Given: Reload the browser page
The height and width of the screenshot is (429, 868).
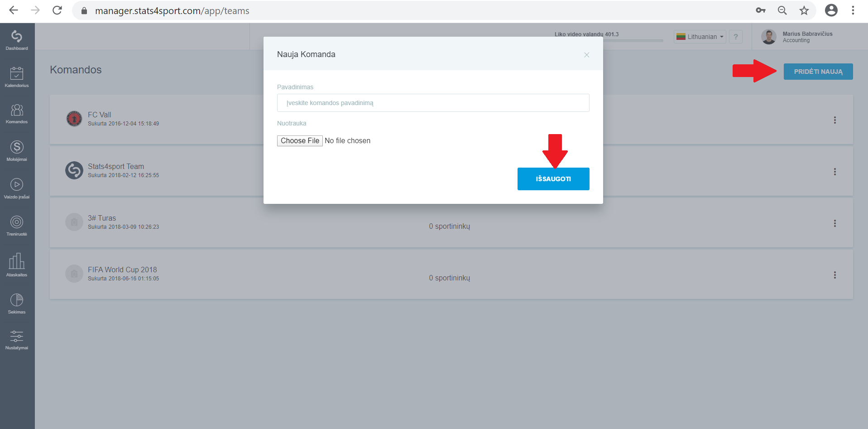Looking at the screenshot, I should coord(57,10).
